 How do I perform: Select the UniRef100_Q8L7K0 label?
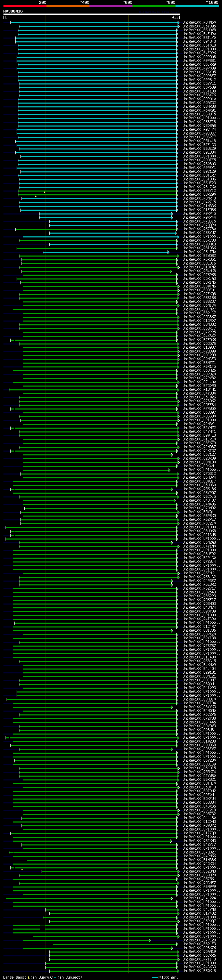coord(199,187)
